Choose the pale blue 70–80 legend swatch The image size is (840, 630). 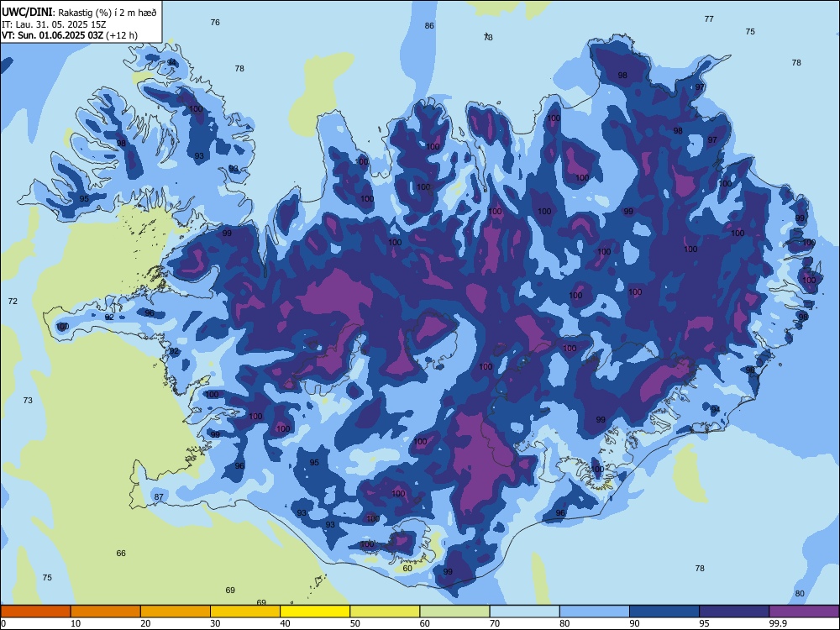tap(524, 612)
